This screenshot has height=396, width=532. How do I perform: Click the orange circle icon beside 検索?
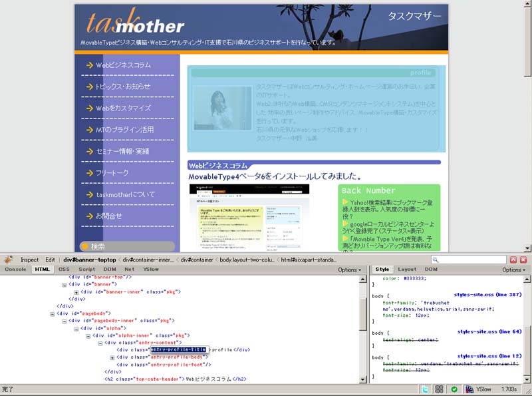pyautogui.click(x=85, y=246)
